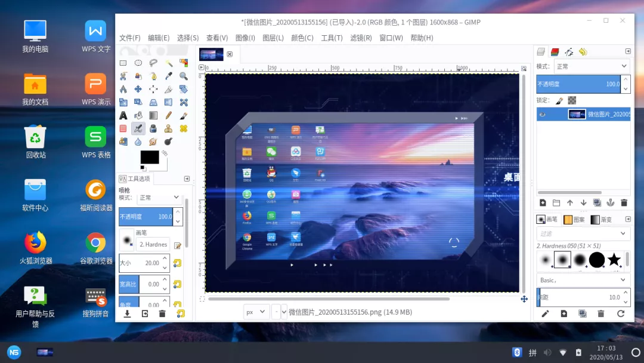This screenshot has width=644, height=363.
Task: Select the Measure compass tool
Action: pos(123,89)
